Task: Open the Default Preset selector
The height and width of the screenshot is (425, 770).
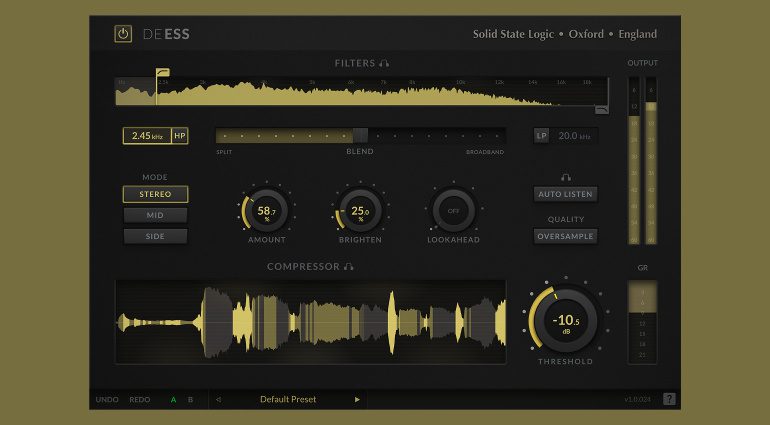Action: [x=288, y=399]
